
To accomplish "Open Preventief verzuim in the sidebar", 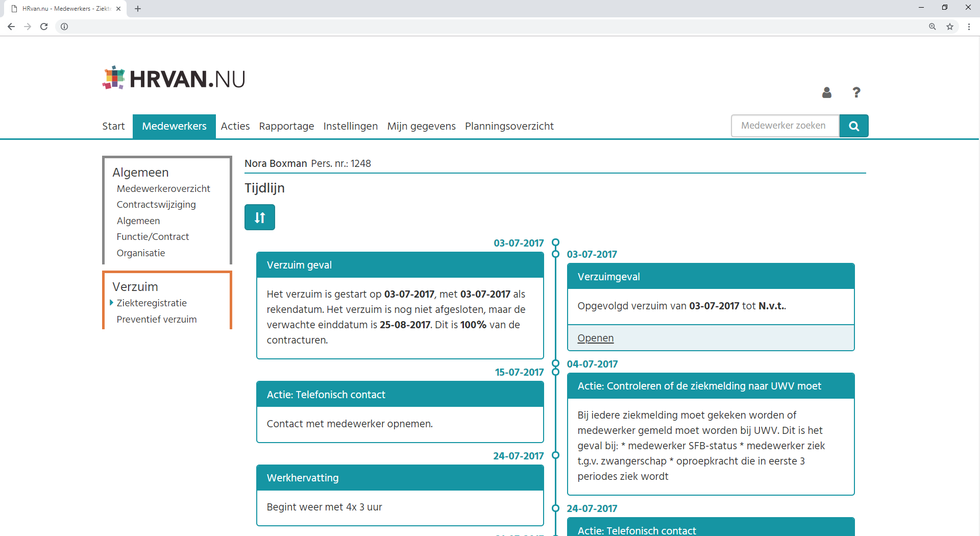I will pos(157,320).
